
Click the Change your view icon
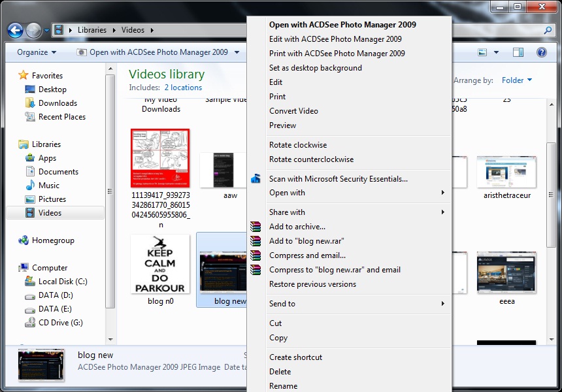tap(482, 52)
